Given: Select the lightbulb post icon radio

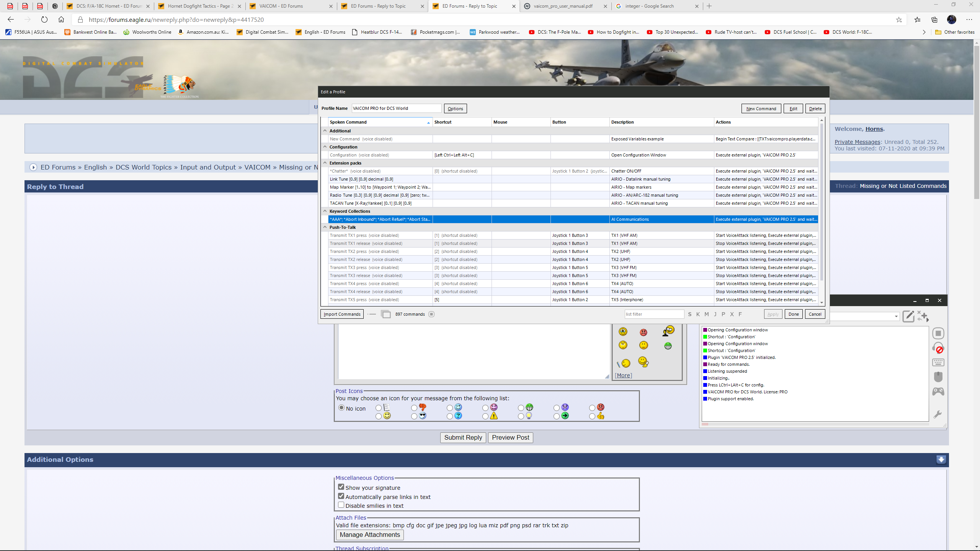Looking at the screenshot, I should pyautogui.click(x=521, y=416).
